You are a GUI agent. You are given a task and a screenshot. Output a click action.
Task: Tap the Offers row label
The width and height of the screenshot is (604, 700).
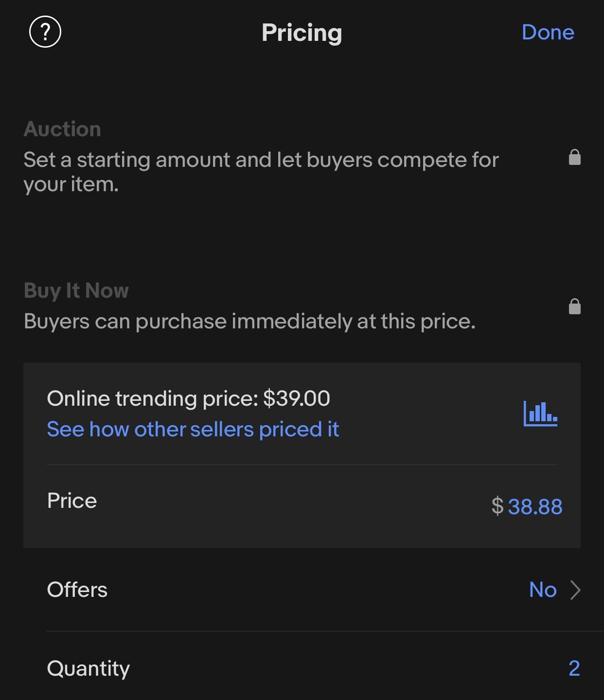tap(77, 590)
